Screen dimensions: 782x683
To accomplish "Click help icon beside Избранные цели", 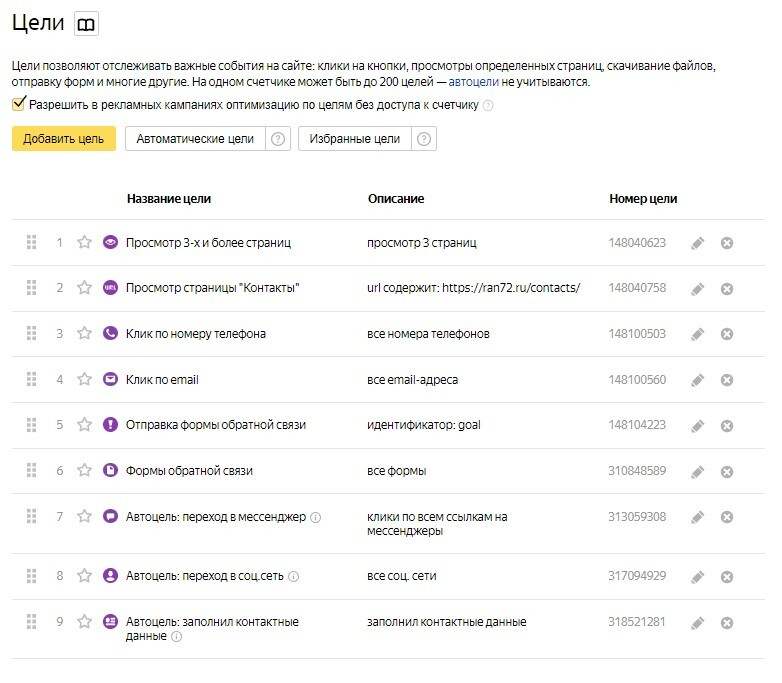I will [424, 140].
